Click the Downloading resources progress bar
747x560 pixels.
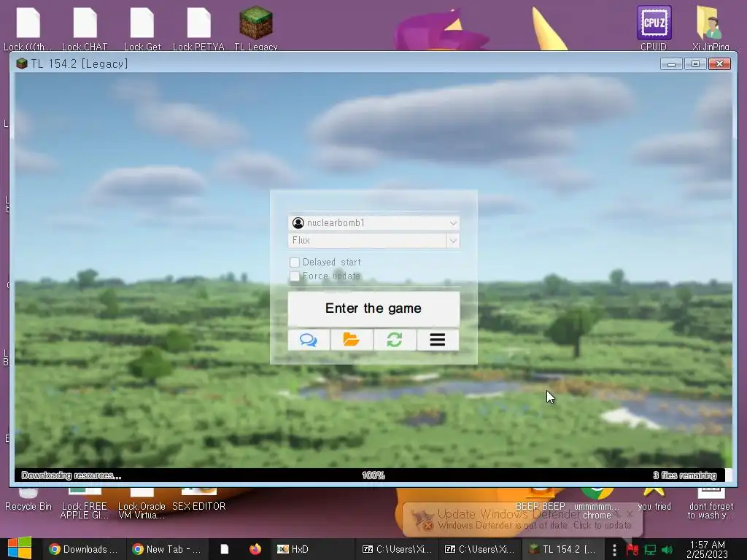(x=370, y=475)
